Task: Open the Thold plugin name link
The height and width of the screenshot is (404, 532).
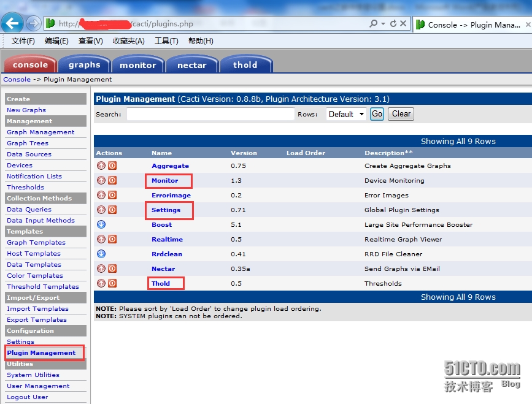Action: click(161, 283)
